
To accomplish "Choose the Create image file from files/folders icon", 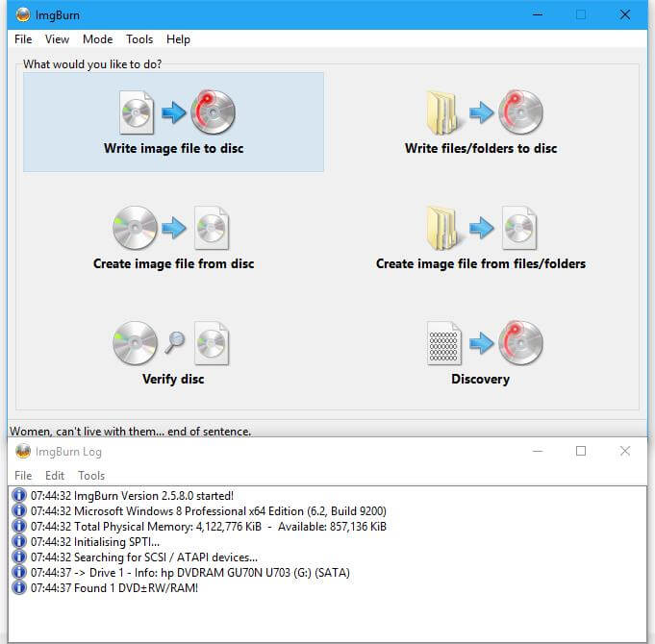I will [x=482, y=228].
